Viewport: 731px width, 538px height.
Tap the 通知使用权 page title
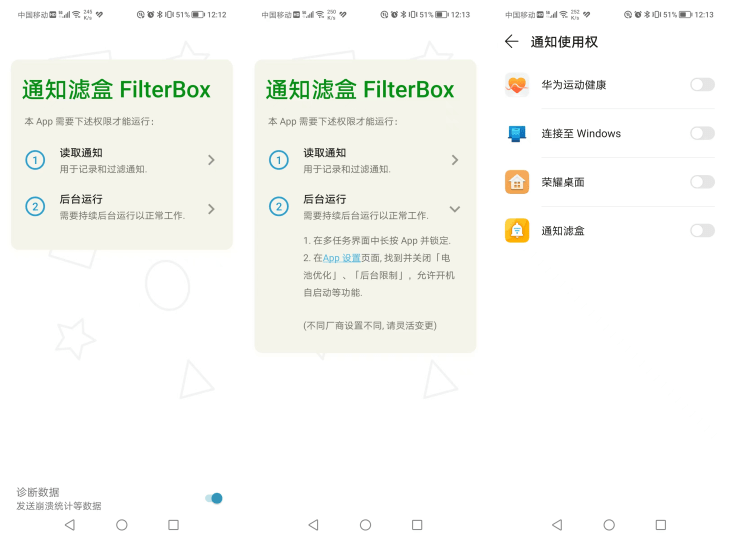coord(564,42)
